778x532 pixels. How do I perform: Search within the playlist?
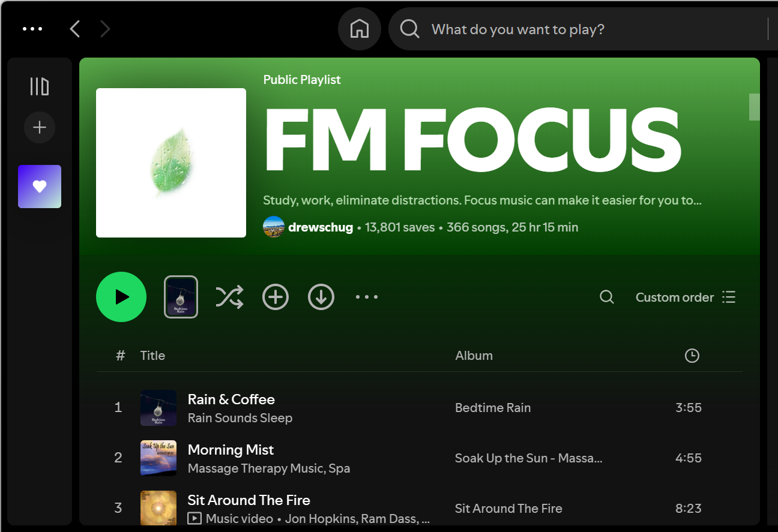(607, 297)
